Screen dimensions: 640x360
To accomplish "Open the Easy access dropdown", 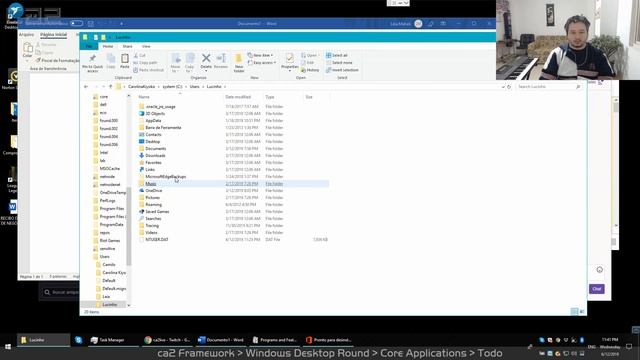I will pyautogui.click(x=262, y=62).
